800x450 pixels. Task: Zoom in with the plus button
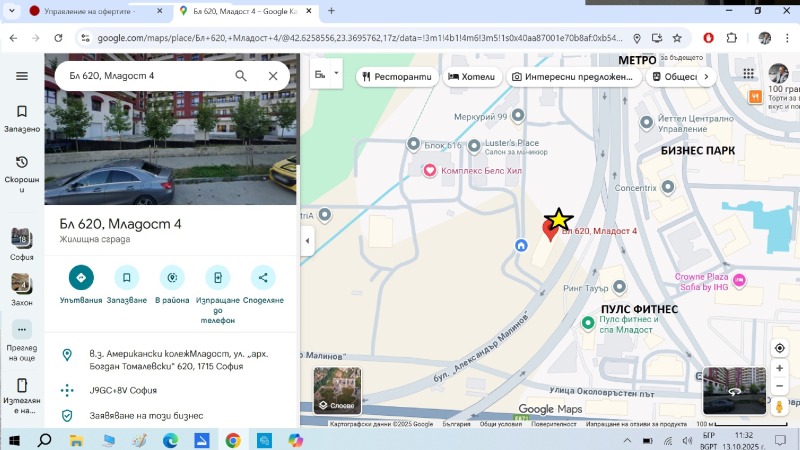(779, 367)
